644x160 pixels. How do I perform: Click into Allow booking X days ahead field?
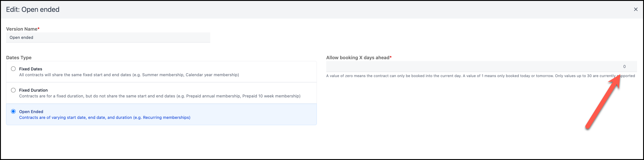pyautogui.click(x=481, y=66)
